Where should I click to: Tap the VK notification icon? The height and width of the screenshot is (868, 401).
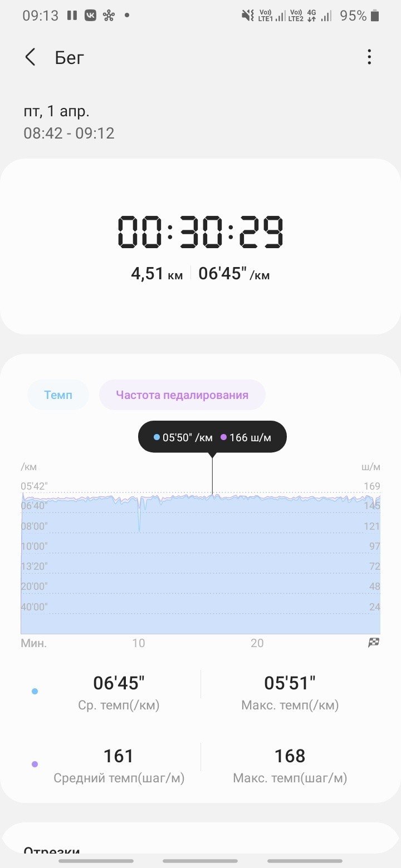[x=90, y=16]
